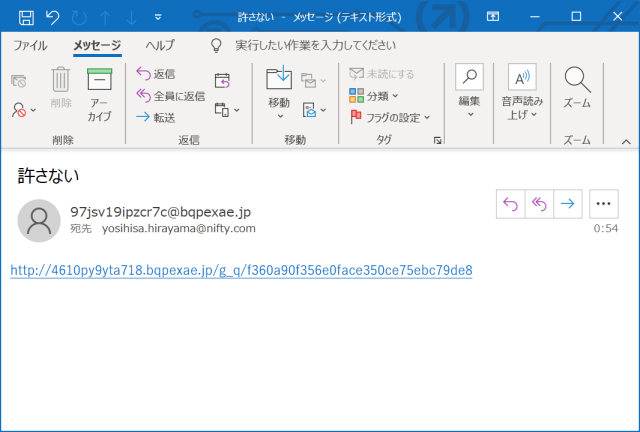The image size is (640, 432).
Task: Click the sender avatar picture
Action: pyautogui.click(x=39, y=220)
